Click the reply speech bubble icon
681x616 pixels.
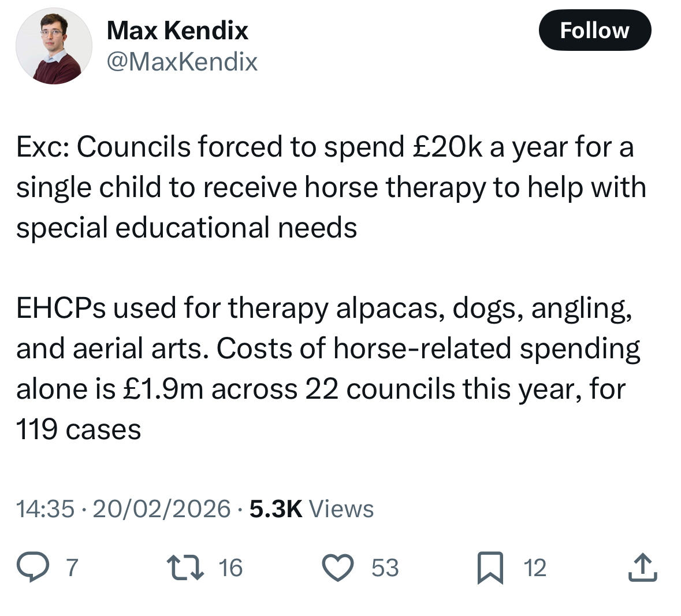[x=35, y=567]
